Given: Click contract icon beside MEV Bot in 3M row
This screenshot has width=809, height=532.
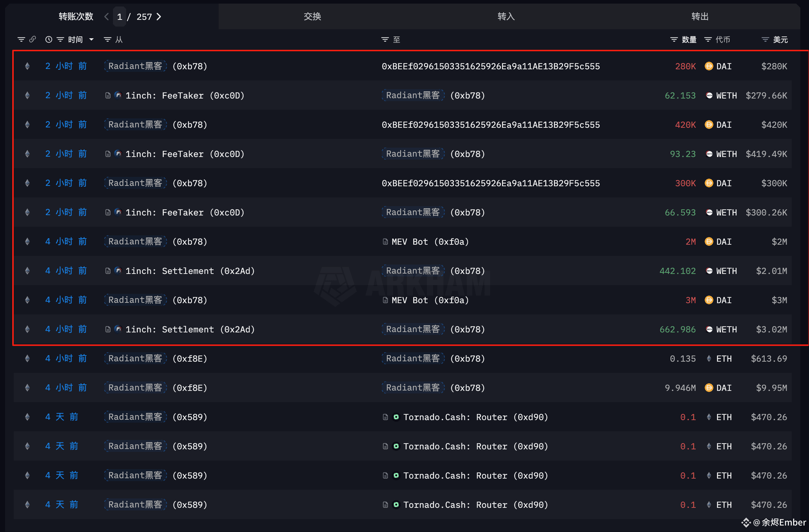Looking at the screenshot, I should tap(385, 300).
